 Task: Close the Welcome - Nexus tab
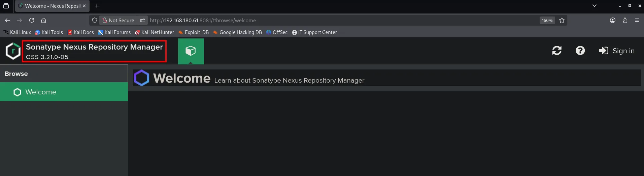point(84,6)
